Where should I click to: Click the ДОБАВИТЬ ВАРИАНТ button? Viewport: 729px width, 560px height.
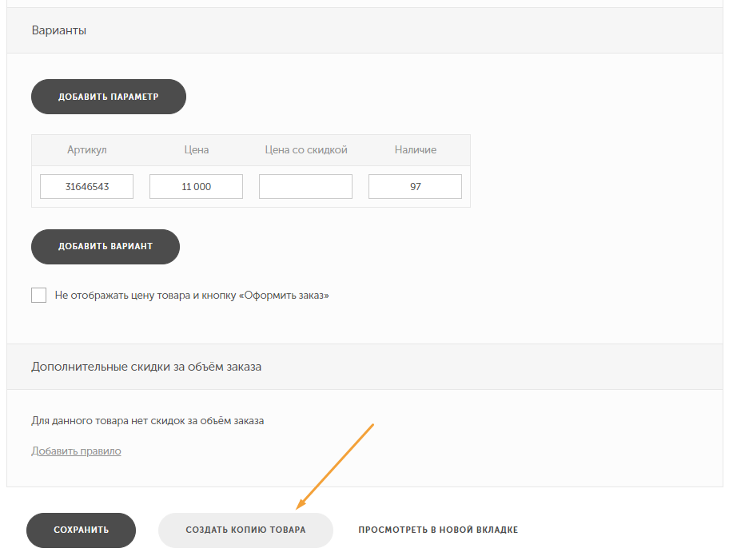point(105,246)
